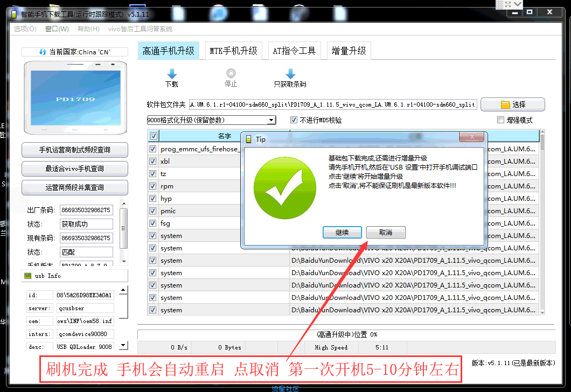Click the 版本:v5.1.11 version text
This screenshot has width=571, height=392.
pyautogui.click(x=513, y=363)
